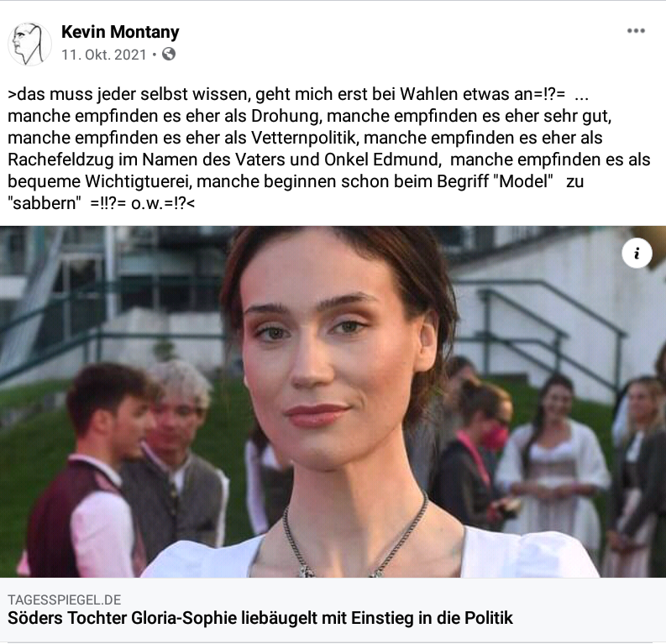This screenshot has width=666, height=644.
Task: Click the TAGESSPIEGEL.DE source label
Action: click(x=64, y=599)
